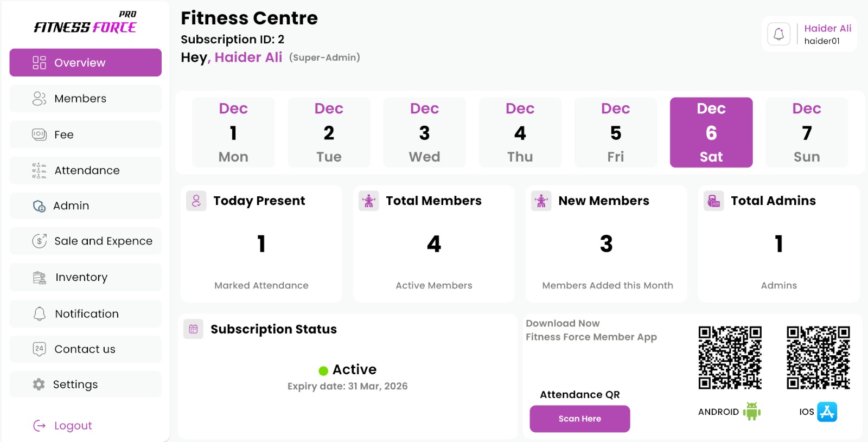Click the iOS QR code image
The image size is (868, 442).
pos(818,357)
